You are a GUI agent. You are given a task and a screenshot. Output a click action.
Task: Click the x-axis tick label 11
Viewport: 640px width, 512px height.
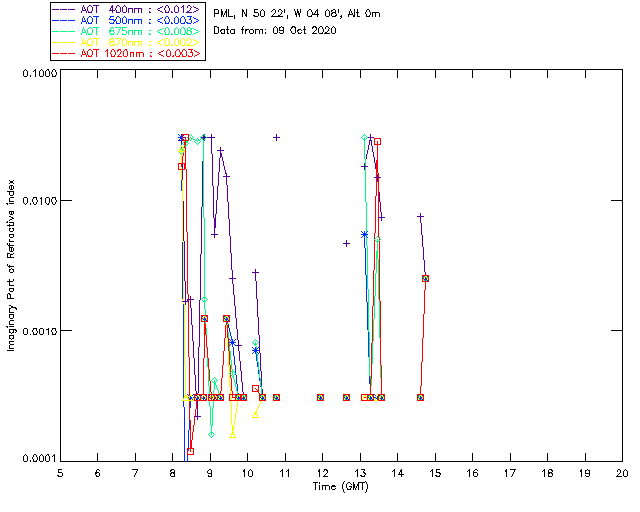[x=284, y=473]
